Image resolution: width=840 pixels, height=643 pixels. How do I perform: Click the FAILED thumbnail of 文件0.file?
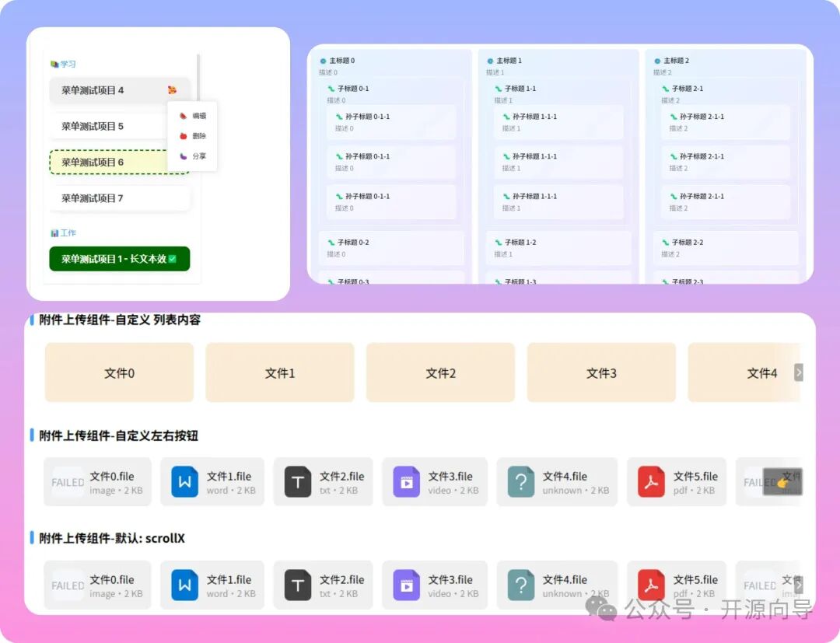click(x=67, y=481)
